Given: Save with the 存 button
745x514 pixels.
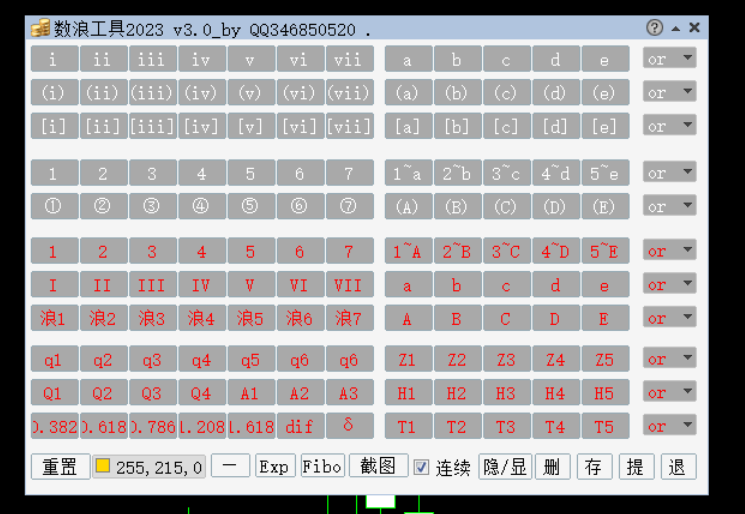Looking at the screenshot, I should pyautogui.click(x=594, y=466).
